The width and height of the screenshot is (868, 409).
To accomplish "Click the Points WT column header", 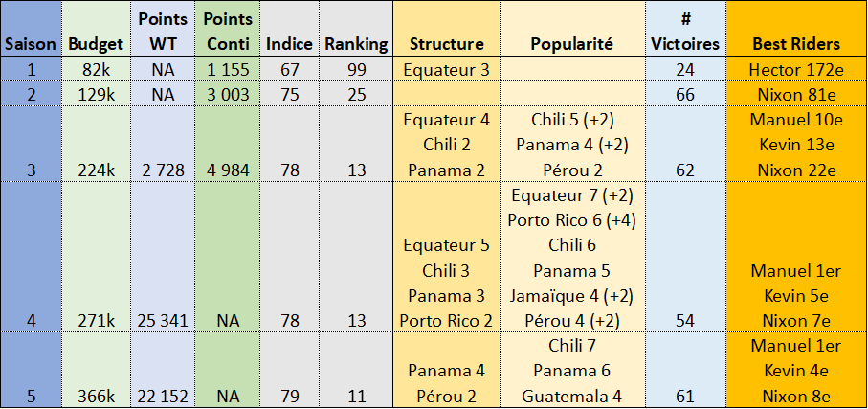I will (163, 32).
